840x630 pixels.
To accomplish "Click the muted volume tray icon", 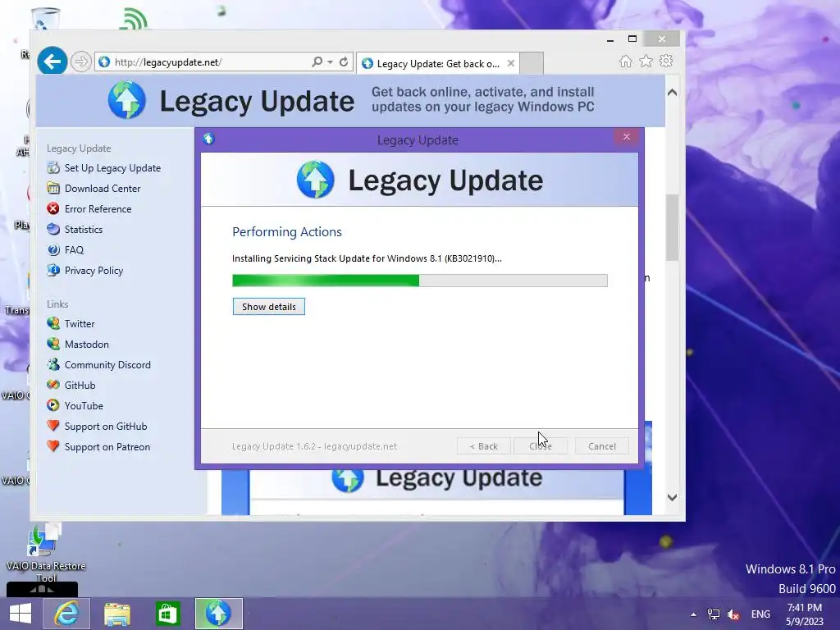I will pos(733,614).
